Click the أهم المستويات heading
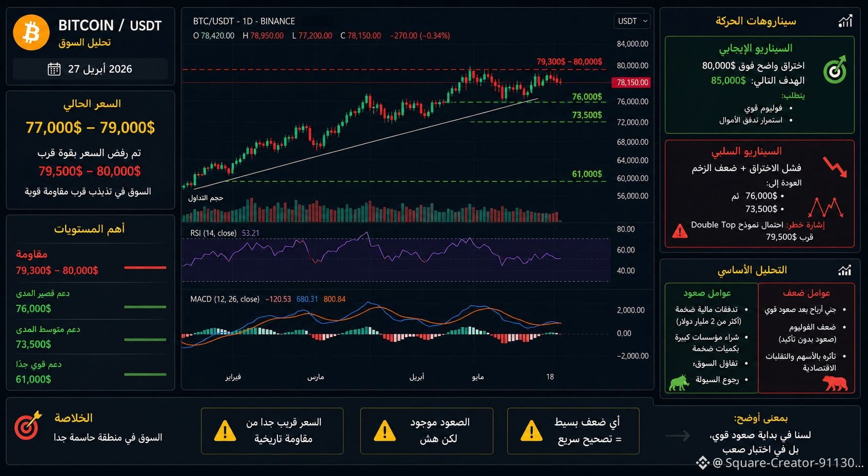The height and width of the screenshot is (476, 868). point(89,229)
